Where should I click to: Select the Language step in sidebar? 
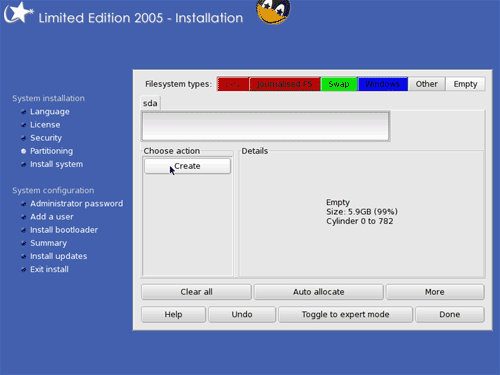50,112
